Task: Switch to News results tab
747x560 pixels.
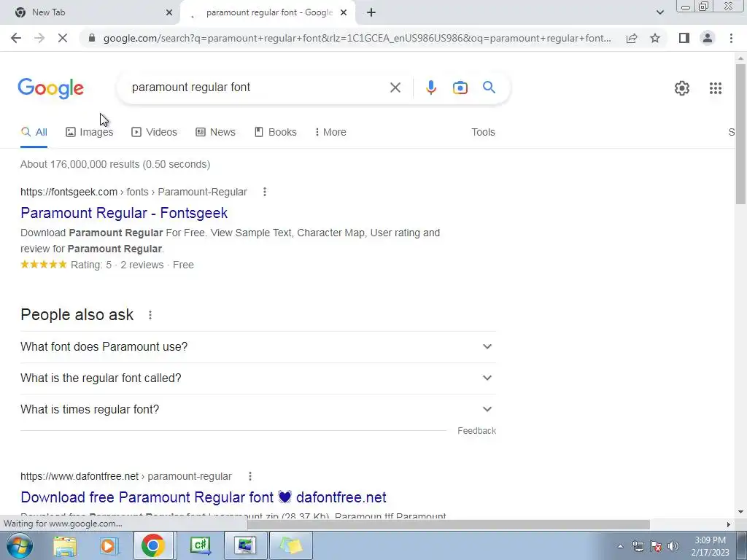Action: pyautogui.click(x=215, y=132)
